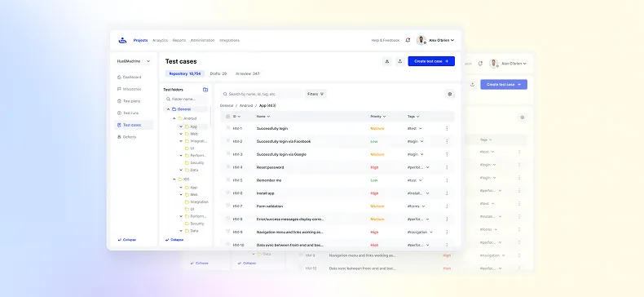Open row menu for Reset password
Viewport: 644px width, 297px height.
(x=447, y=167)
